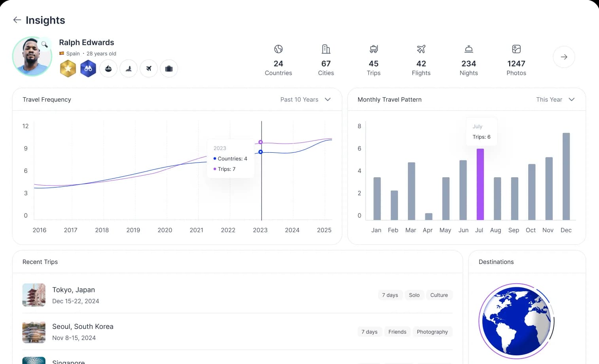Click 7 days tag on Tokyo trip
The height and width of the screenshot is (364, 599).
click(x=390, y=295)
